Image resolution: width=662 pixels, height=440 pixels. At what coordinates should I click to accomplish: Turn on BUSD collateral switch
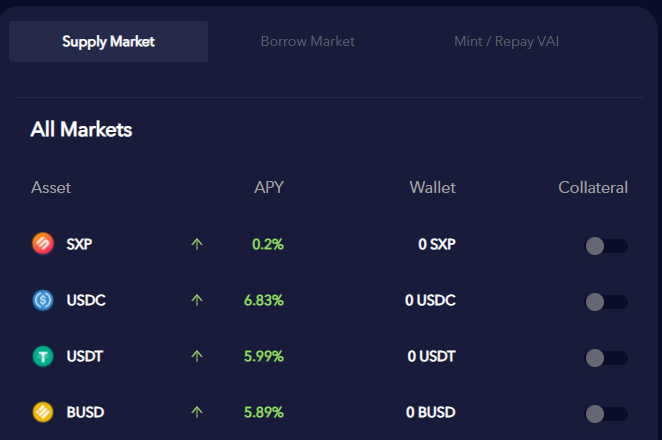606,414
